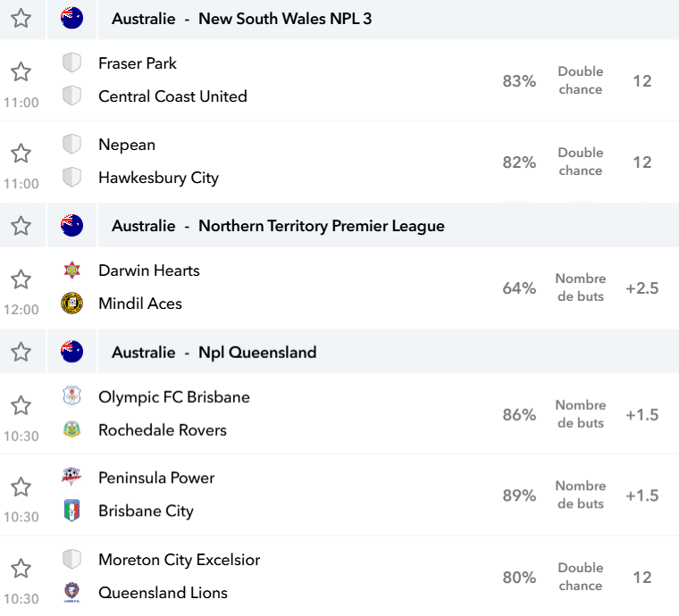Click the Olympic FC Brisbane crest
679x616 pixels.
(x=71, y=396)
